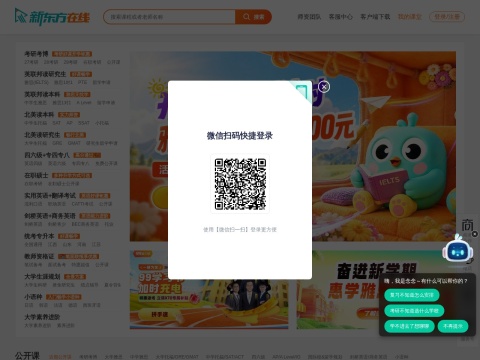Open 我的课堂 in top navigation
This screenshot has width=480, height=360.
[410, 17]
